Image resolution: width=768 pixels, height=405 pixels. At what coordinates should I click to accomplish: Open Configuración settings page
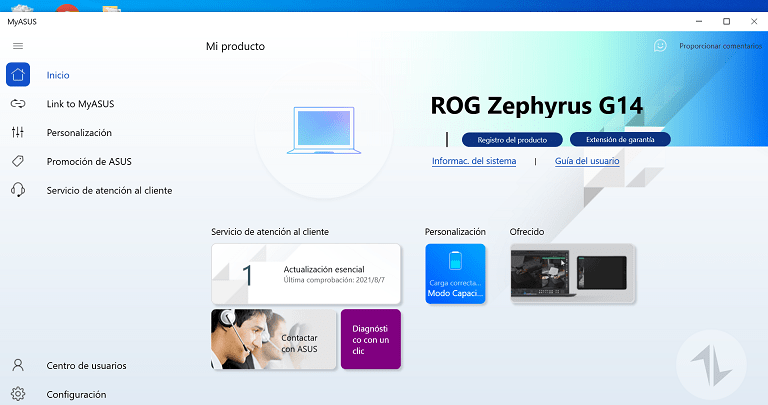[76, 395]
